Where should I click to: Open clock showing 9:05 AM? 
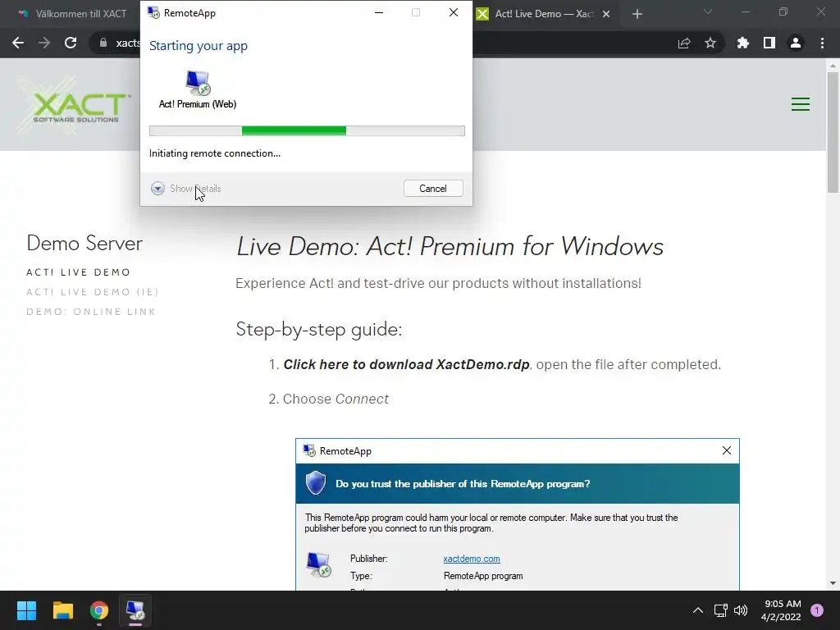click(781, 610)
